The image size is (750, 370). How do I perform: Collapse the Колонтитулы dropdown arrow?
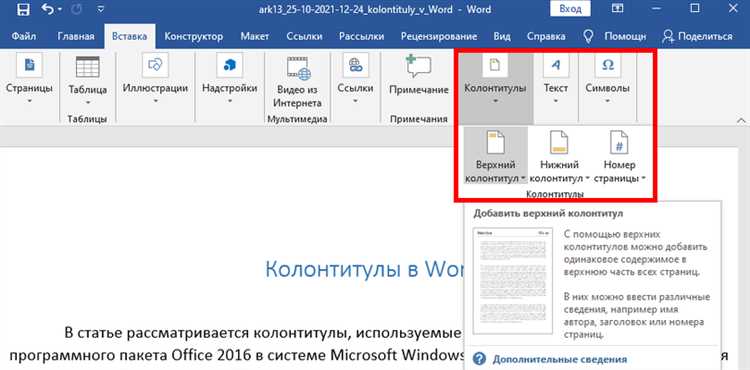pyautogui.click(x=496, y=101)
